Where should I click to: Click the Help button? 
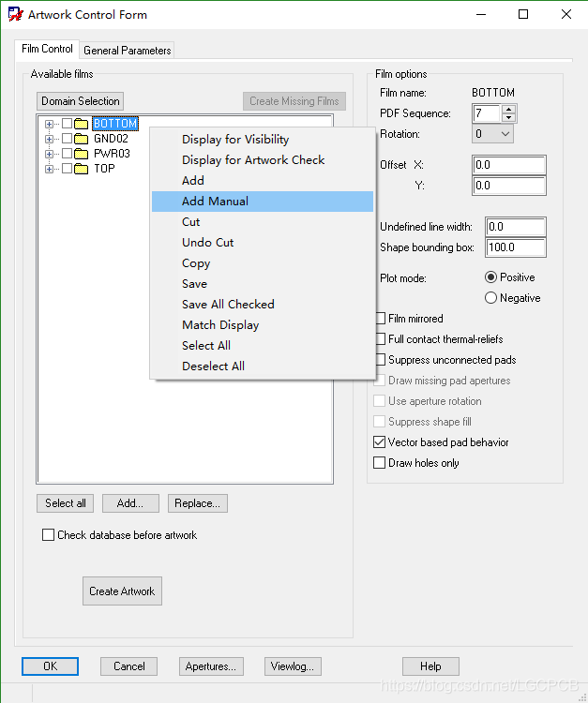coord(430,666)
